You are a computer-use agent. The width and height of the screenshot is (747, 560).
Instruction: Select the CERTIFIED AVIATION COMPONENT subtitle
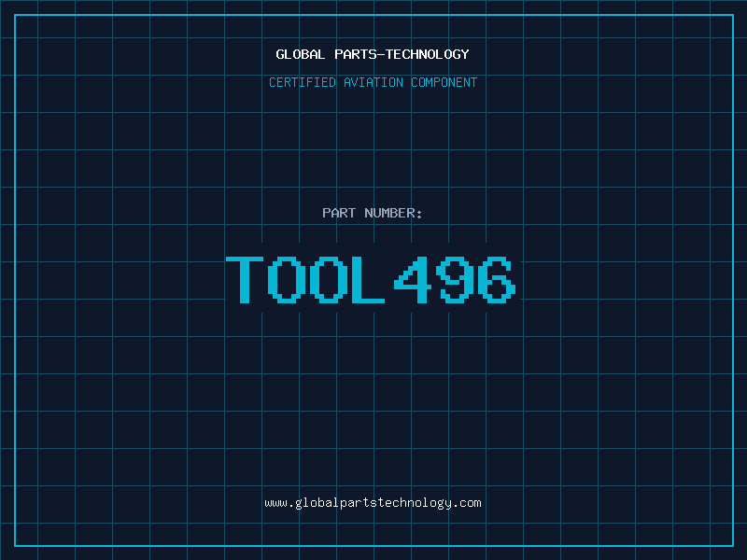click(x=373, y=82)
